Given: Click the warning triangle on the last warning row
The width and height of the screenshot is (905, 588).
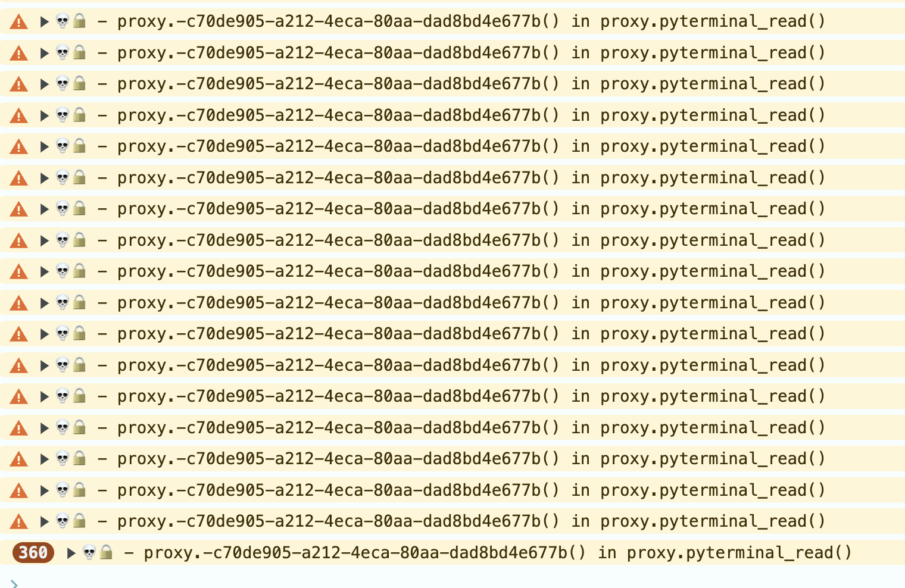Looking at the screenshot, I should click(x=19, y=522).
